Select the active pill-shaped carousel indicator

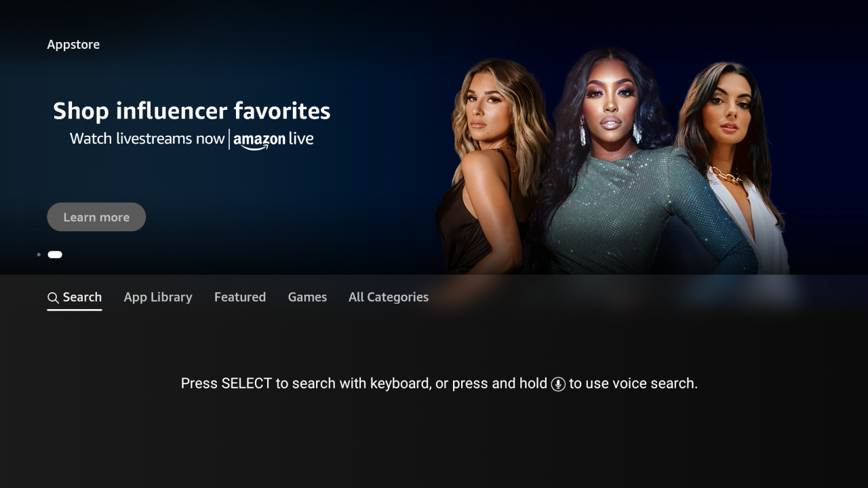tap(55, 255)
